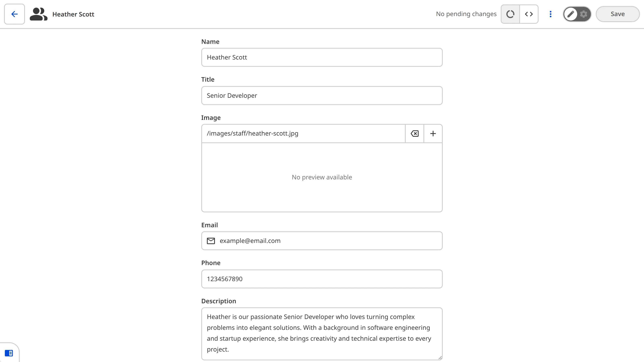Go back using the left arrow button
The width and height of the screenshot is (644, 362).
(x=14, y=14)
